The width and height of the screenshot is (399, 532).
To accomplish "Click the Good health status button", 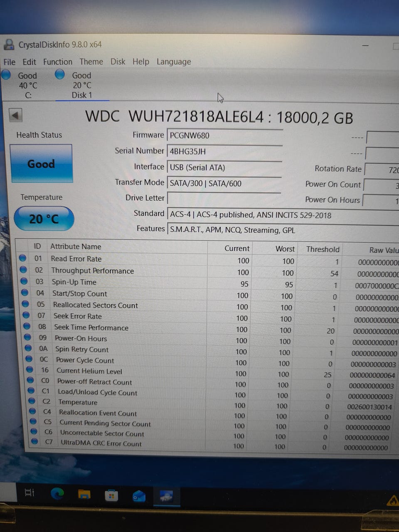I will tap(41, 164).
